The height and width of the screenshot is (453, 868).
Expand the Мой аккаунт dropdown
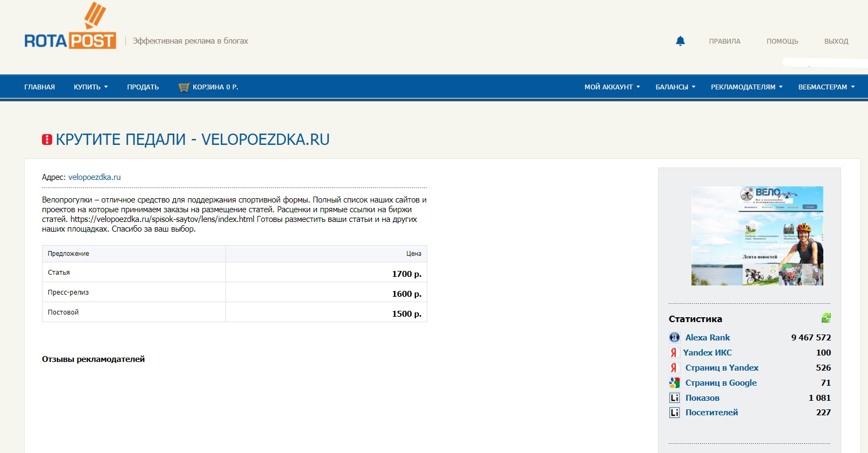612,87
